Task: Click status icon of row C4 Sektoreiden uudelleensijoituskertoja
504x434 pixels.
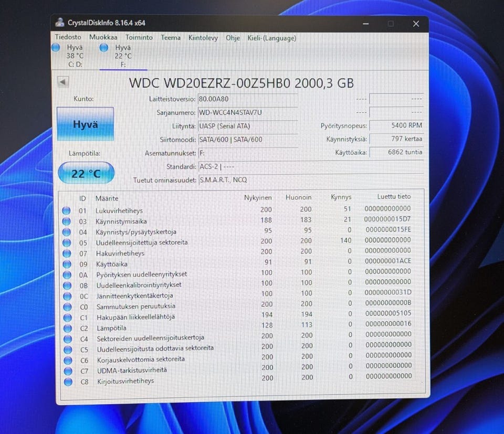Action: coord(68,339)
